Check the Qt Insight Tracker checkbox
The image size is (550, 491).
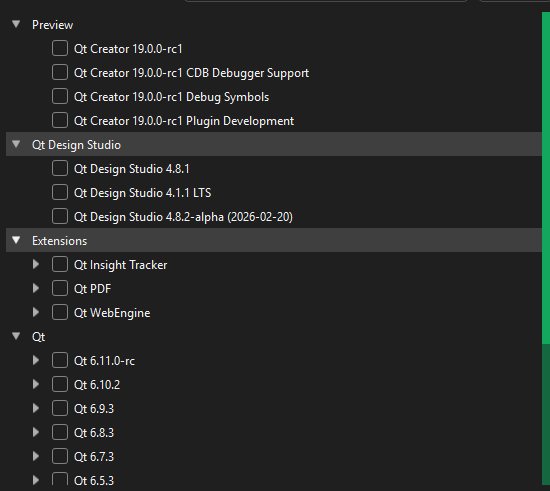pyautogui.click(x=60, y=264)
